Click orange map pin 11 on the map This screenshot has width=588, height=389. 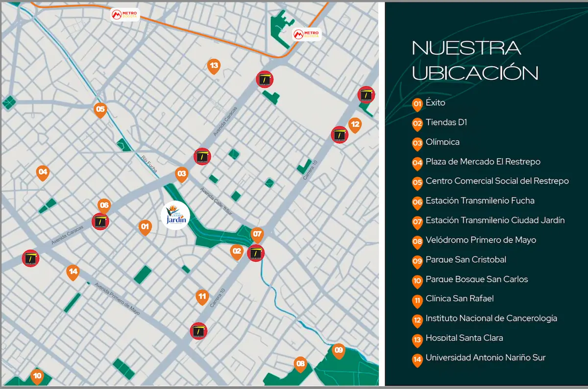202,296
